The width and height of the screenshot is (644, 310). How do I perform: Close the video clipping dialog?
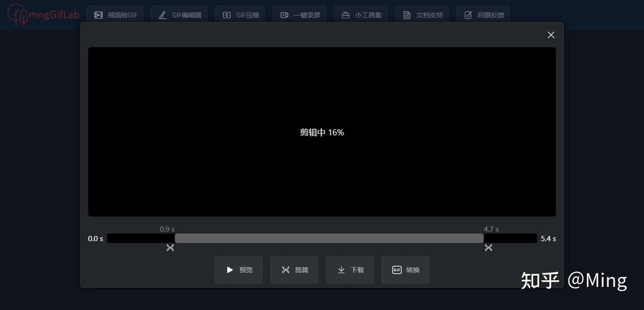pyautogui.click(x=551, y=35)
